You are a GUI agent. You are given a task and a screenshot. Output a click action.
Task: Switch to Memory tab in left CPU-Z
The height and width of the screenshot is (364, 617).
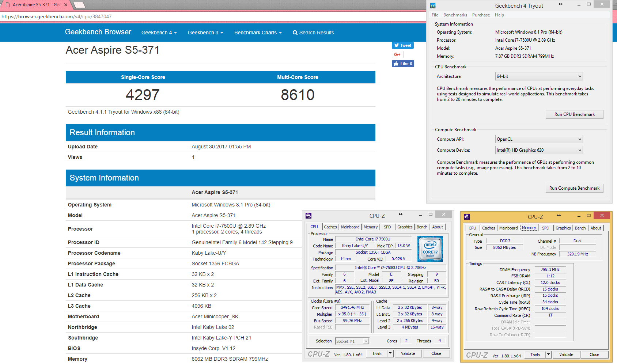pyautogui.click(x=371, y=227)
